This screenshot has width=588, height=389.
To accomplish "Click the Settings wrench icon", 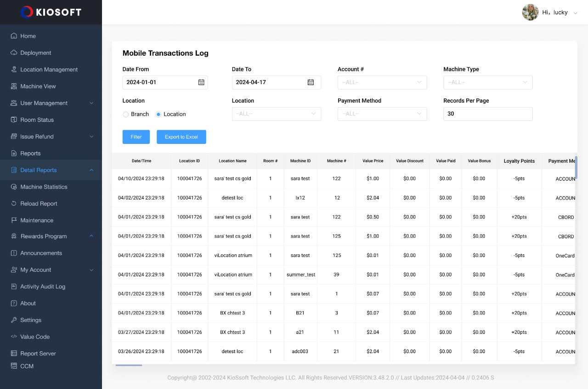I will [x=14, y=320].
